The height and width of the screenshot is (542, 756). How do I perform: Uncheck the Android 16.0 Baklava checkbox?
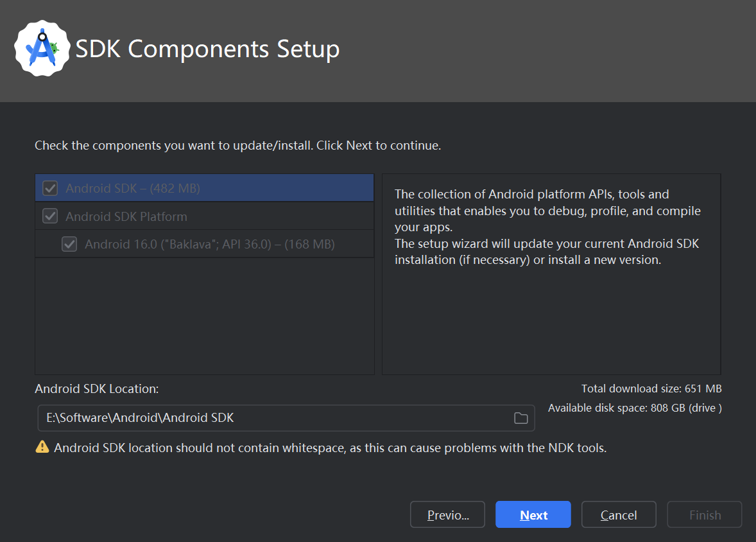(69, 244)
